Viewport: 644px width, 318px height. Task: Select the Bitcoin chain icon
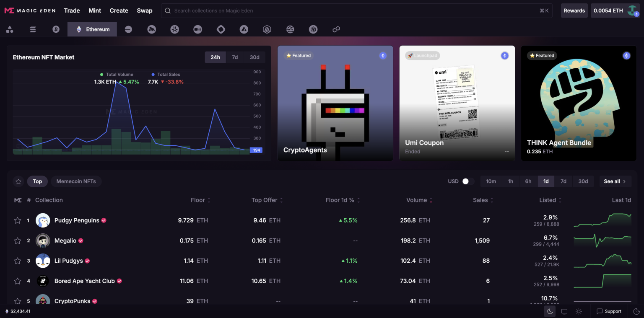56,29
